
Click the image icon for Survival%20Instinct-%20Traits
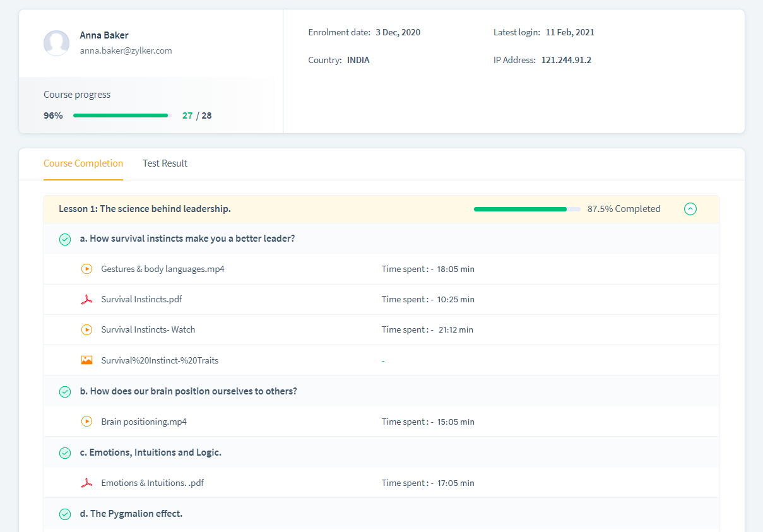87,360
